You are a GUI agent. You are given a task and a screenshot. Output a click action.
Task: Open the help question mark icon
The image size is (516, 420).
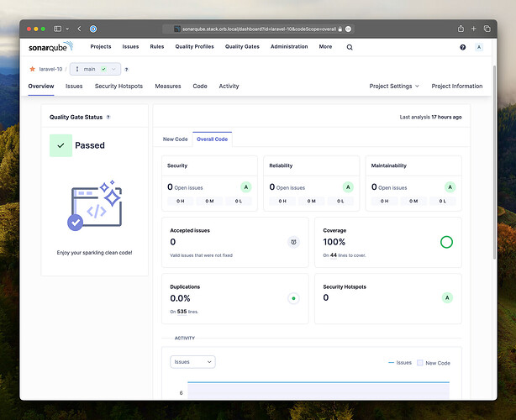click(x=462, y=48)
